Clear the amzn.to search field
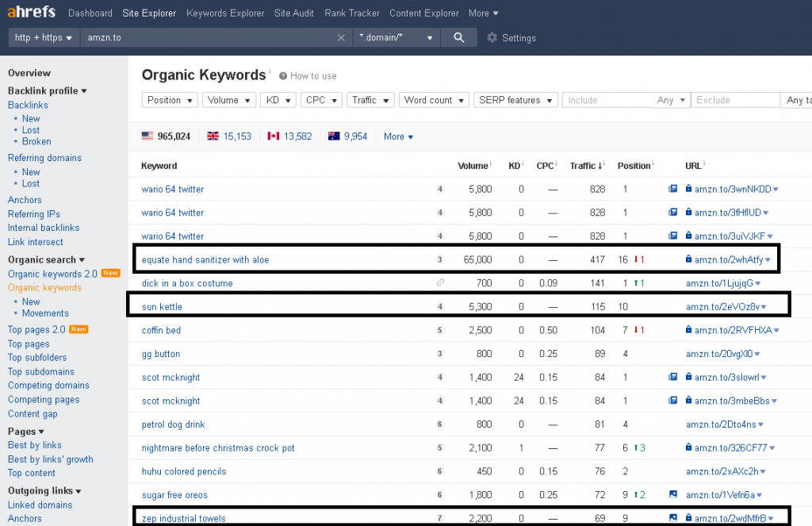The image size is (812, 526). pos(341,37)
